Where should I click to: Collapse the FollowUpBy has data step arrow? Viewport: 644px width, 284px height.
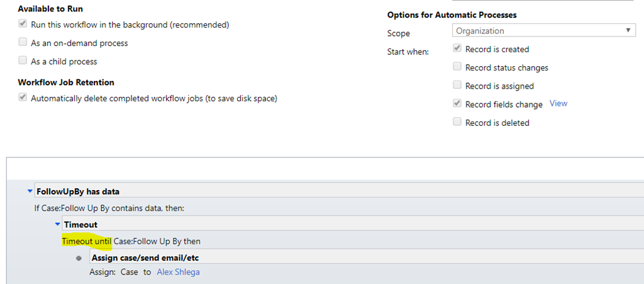coord(29,191)
